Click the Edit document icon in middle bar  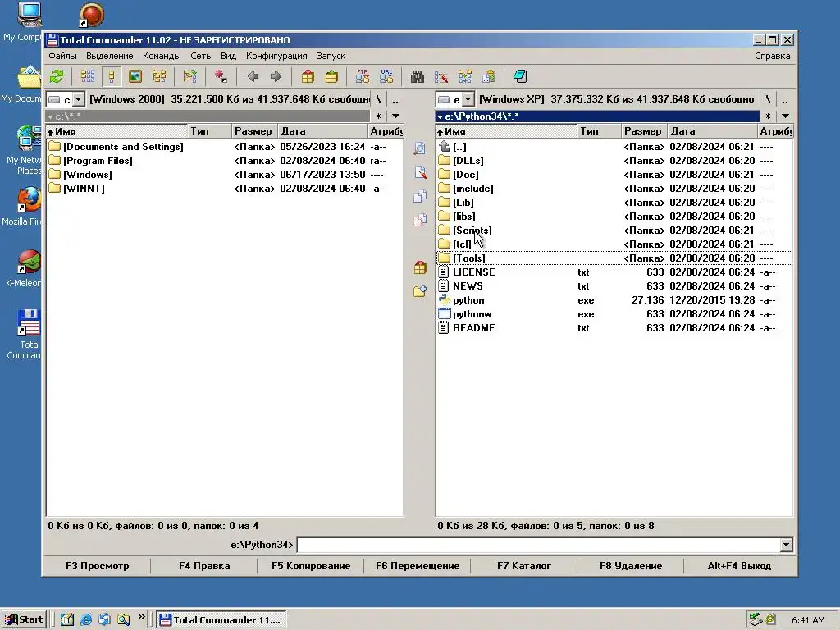coord(420,172)
